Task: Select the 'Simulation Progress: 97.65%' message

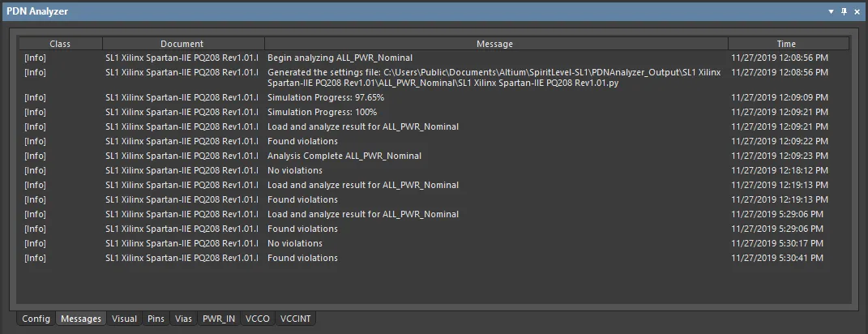Action: (x=326, y=97)
